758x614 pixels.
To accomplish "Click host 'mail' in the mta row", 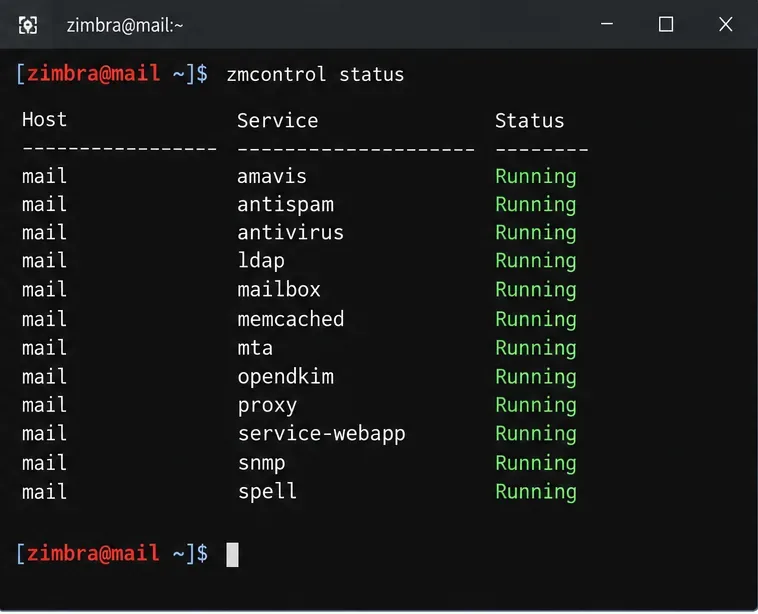I will tap(44, 348).
